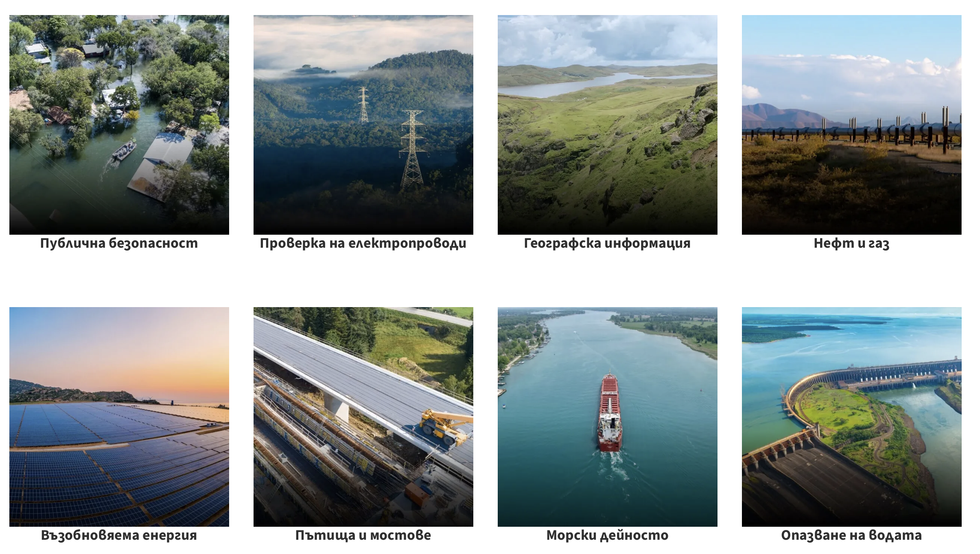The width and height of the screenshot is (980, 554).
Task: Open the hydroelectric dam aerial photo
Action: (851, 417)
